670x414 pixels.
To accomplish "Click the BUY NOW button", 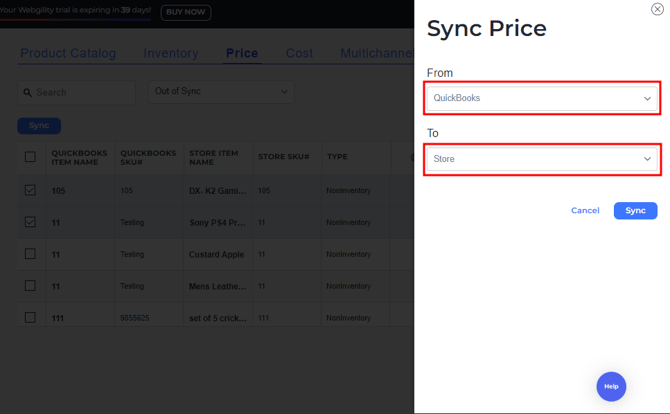I will pyautogui.click(x=185, y=12).
